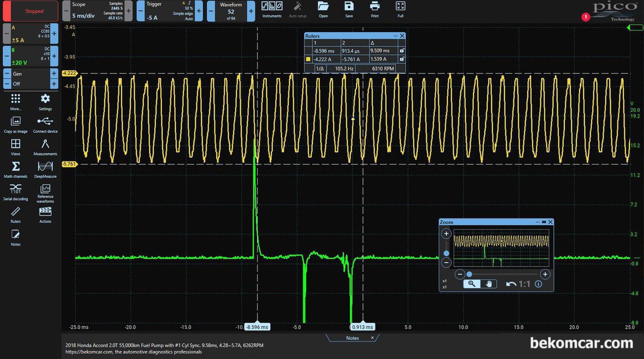Click the 0.913 ms time ruler handle
The height and width of the screenshot is (359, 644).
click(362, 327)
